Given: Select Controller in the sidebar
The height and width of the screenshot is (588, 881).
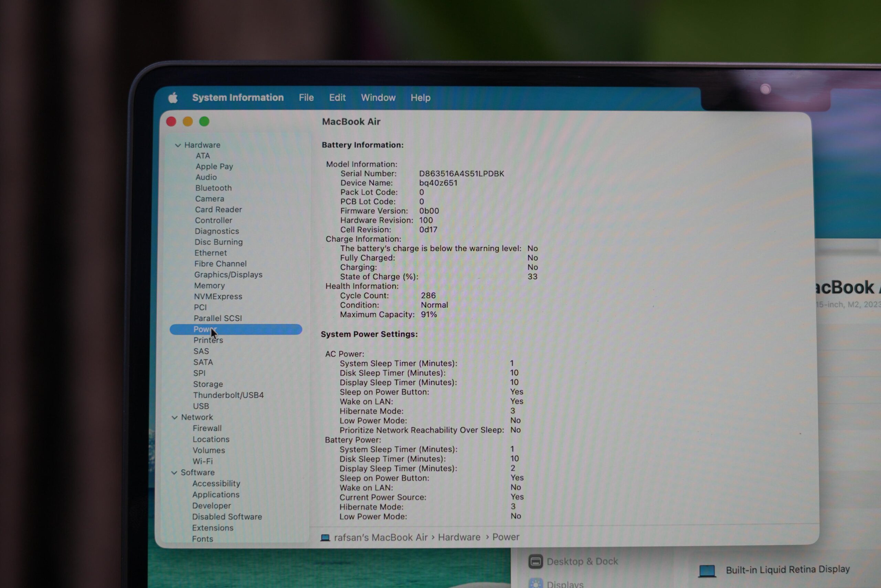Looking at the screenshot, I should click(x=213, y=220).
